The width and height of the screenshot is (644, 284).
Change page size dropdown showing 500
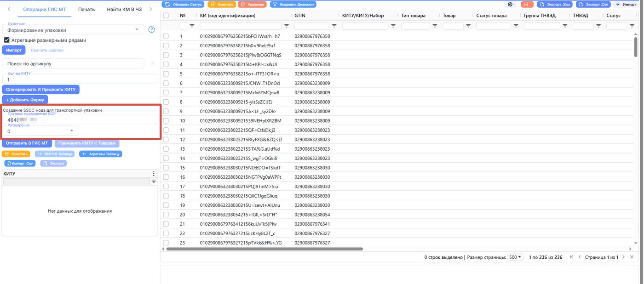tap(516, 257)
